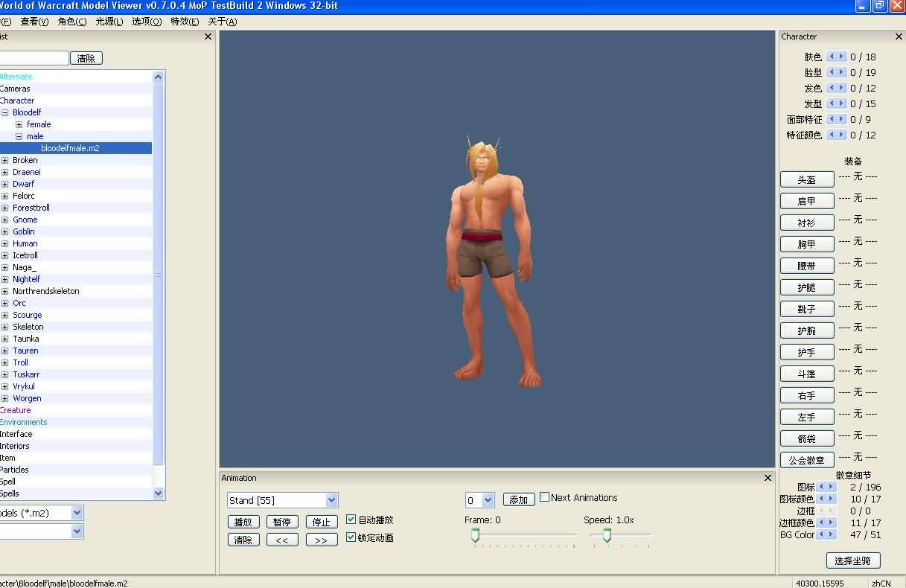Click next arrow for 图标颜色 icon color
906x588 pixels.
832,499
